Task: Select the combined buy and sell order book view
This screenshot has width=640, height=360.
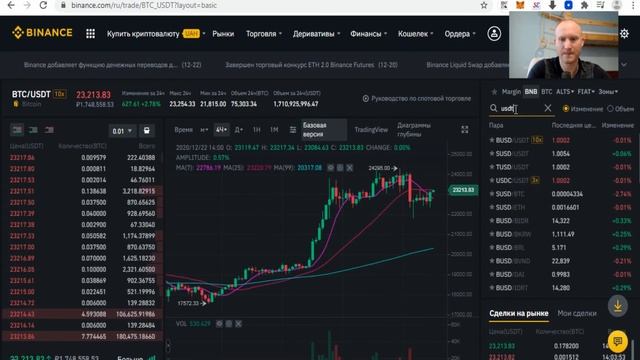Action: coord(17,130)
